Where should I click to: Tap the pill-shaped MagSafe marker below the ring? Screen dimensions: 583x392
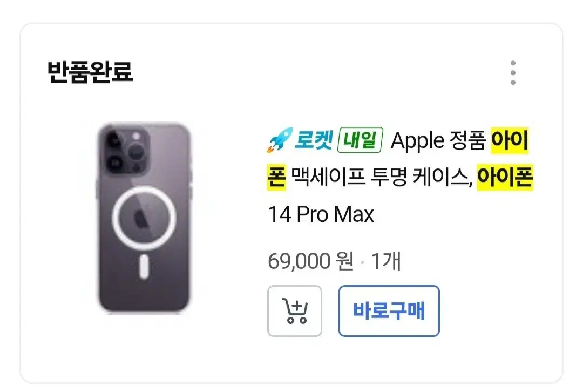[x=144, y=268]
